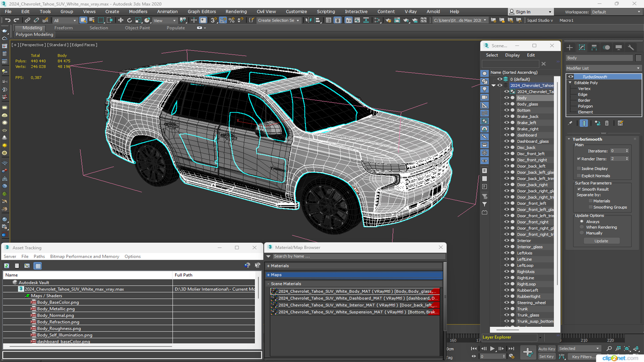
Task: Select Manually update radio option
Action: (582, 233)
